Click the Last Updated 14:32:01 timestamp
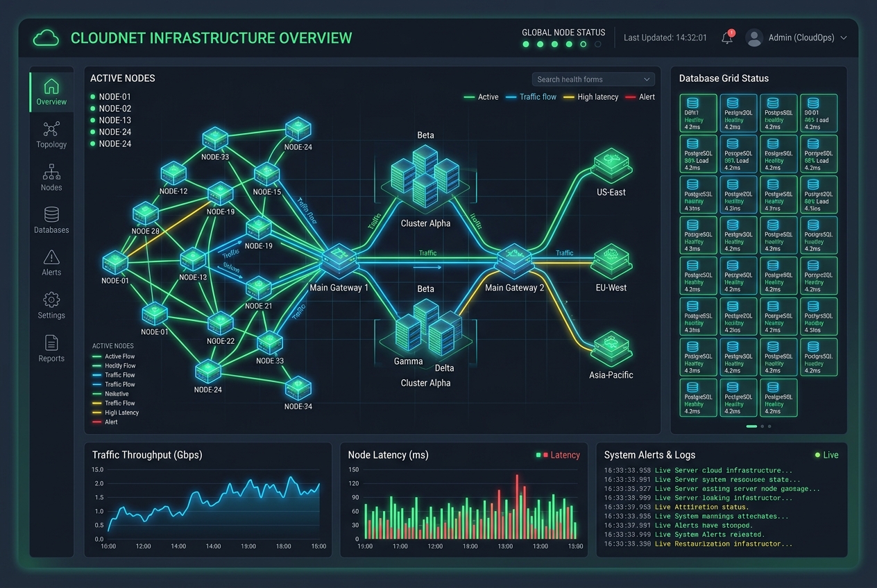 point(665,38)
